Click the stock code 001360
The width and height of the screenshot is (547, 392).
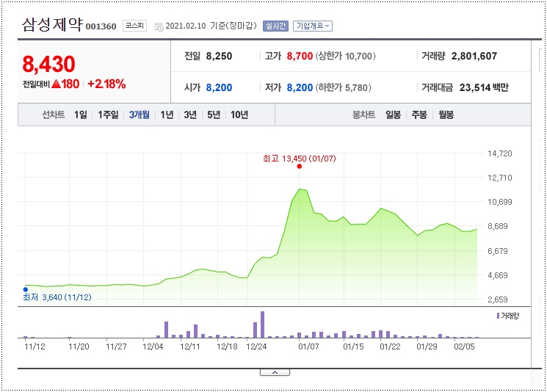point(101,26)
